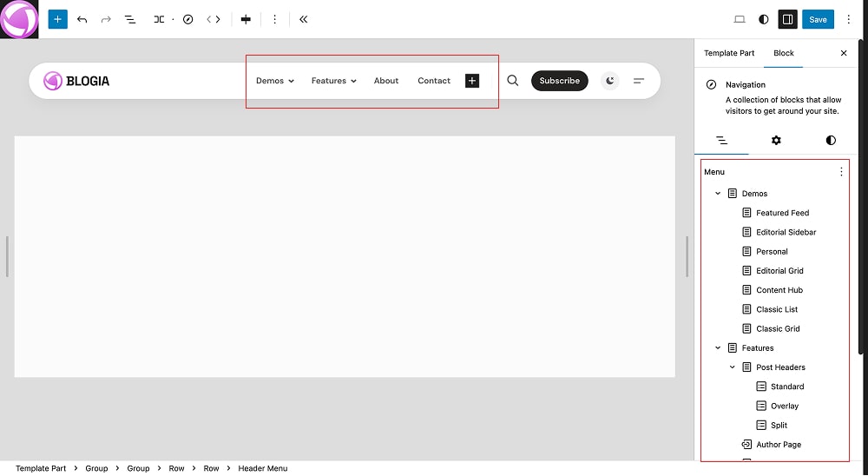The width and height of the screenshot is (868, 476).
Task: Click the header search magnifier icon
Action: (x=513, y=81)
